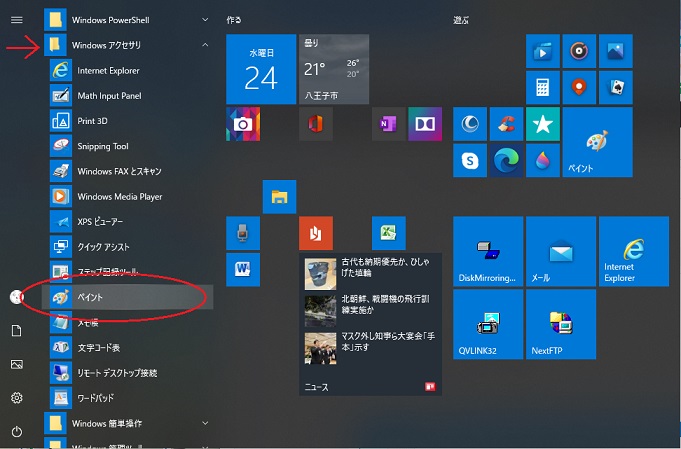Launch the Camera tile
The height and width of the screenshot is (449, 681).
pyautogui.click(x=243, y=124)
